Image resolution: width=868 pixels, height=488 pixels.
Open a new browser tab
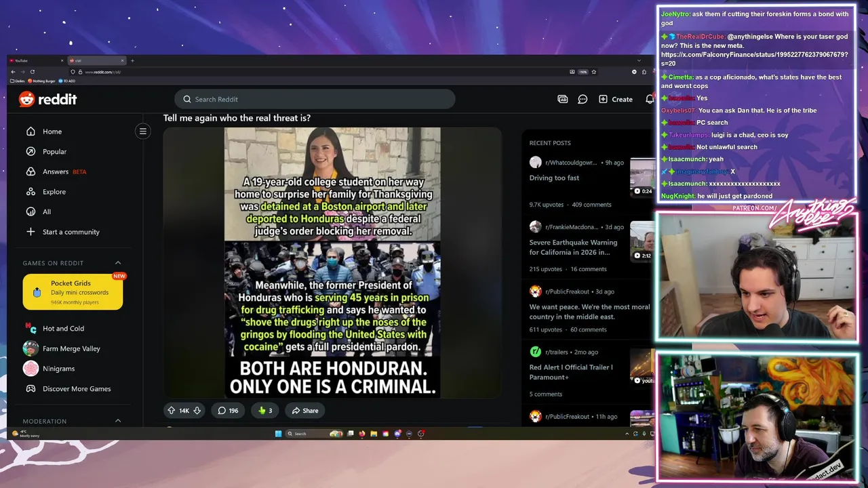(x=132, y=60)
